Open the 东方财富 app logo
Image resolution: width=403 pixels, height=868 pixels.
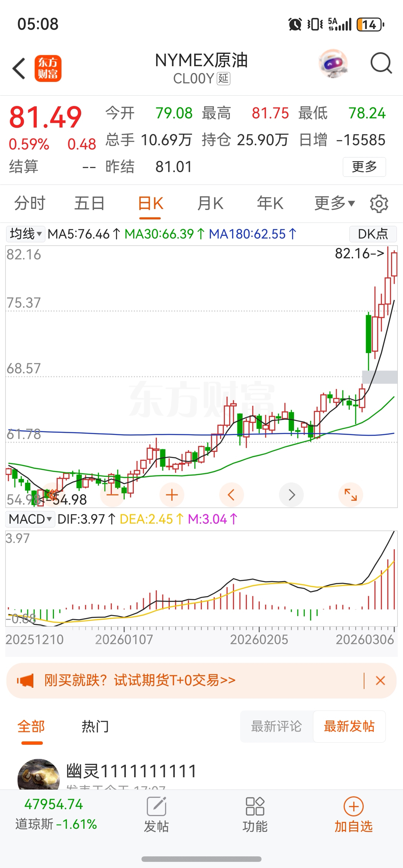(x=48, y=68)
